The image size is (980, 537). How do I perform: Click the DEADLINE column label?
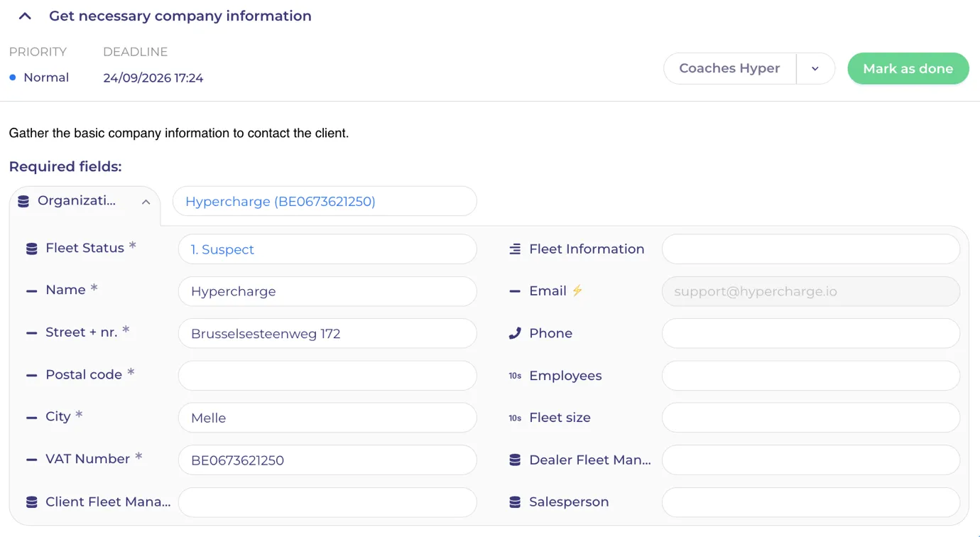(136, 52)
